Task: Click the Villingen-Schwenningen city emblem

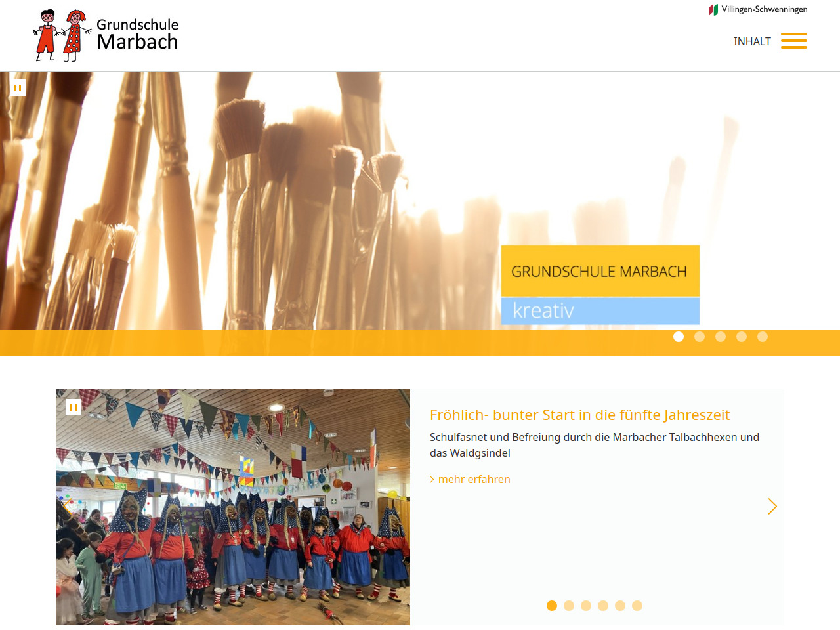Action: (713, 10)
